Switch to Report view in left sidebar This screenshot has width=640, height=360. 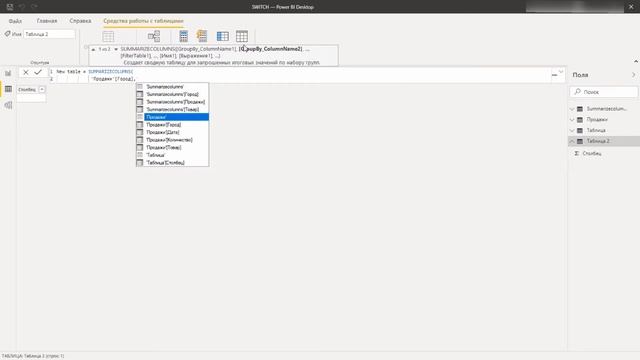tap(8, 73)
